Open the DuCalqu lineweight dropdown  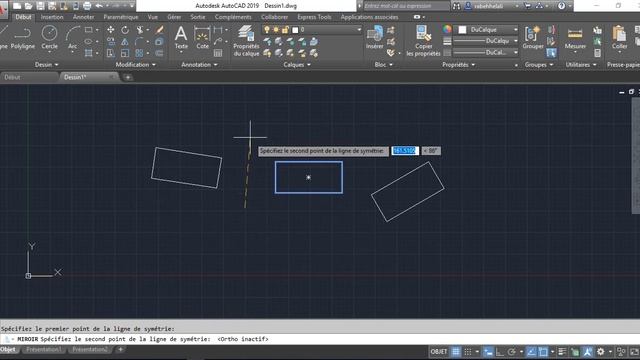486,41
